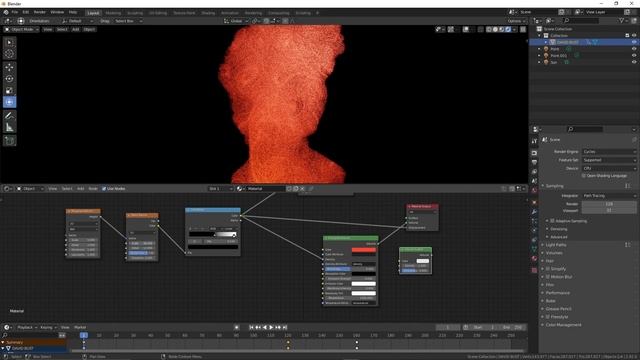Select the Annotate pencil tool
The height and width of the screenshot is (360, 640).
coord(9,116)
